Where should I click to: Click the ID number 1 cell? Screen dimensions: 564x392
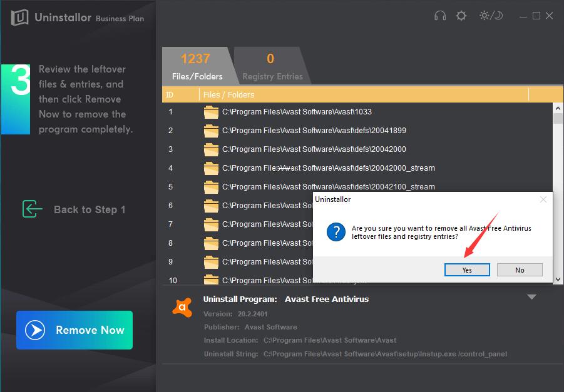(170, 112)
